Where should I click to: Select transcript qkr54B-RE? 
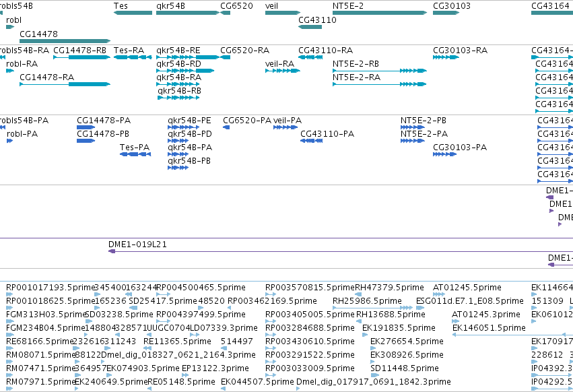click(187, 57)
